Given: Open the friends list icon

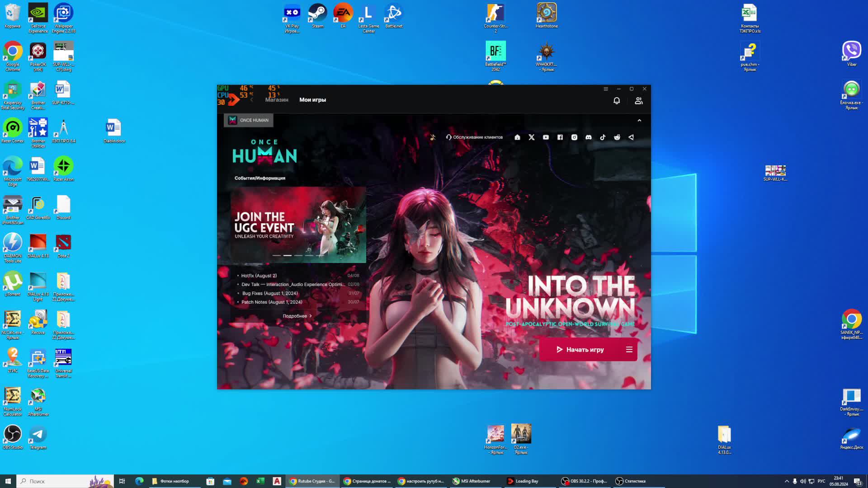Looking at the screenshot, I should (638, 101).
